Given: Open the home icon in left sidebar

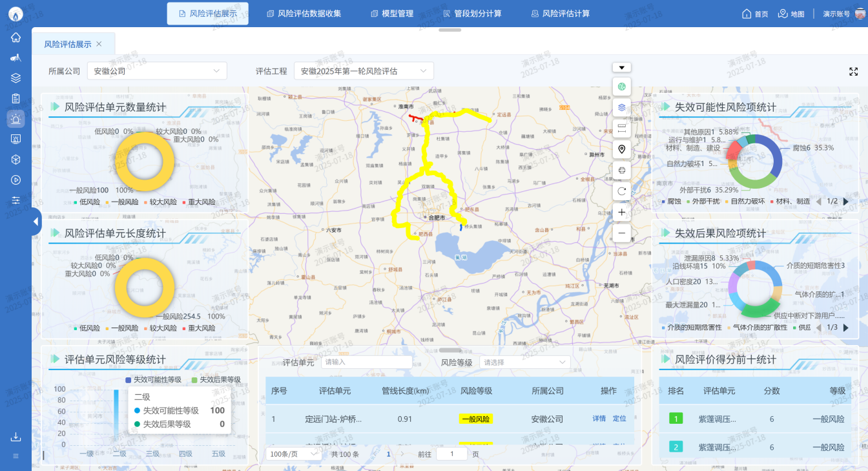Looking at the screenshot, I should (x=15, y=37).
